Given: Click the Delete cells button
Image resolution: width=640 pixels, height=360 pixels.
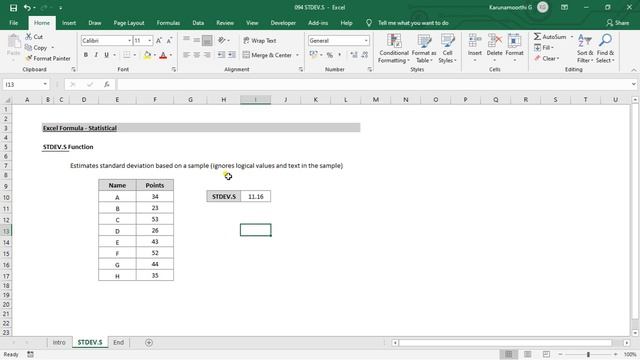Looking at the screenshot, I should (494, 49).
